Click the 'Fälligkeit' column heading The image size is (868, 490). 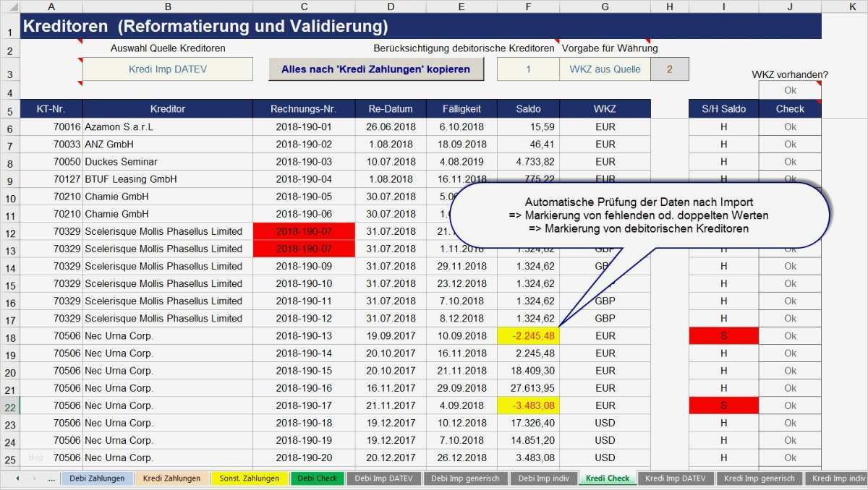pos(462,109)
